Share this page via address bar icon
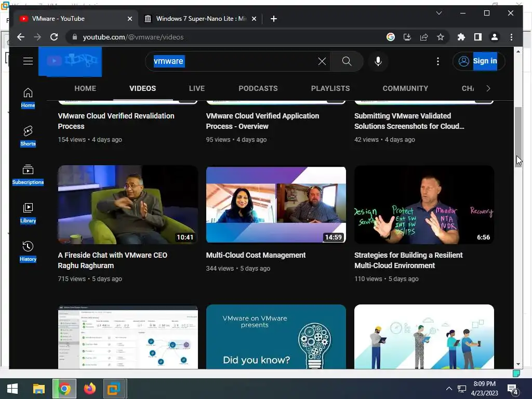Screen dimensions: 532x399 (x=424, y=37)
